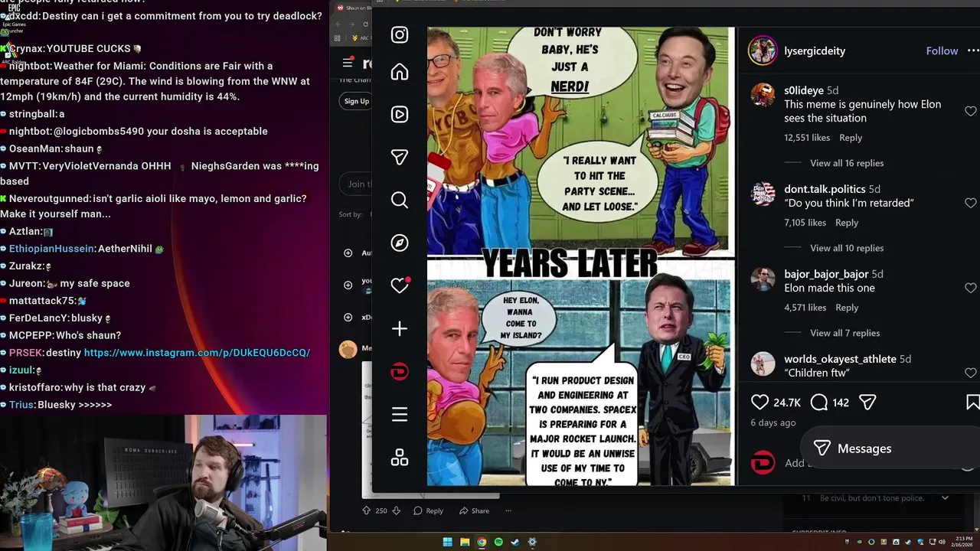View the 4,571 likes list
Viewport: 980px width, 551px height.
pos(805,308)
